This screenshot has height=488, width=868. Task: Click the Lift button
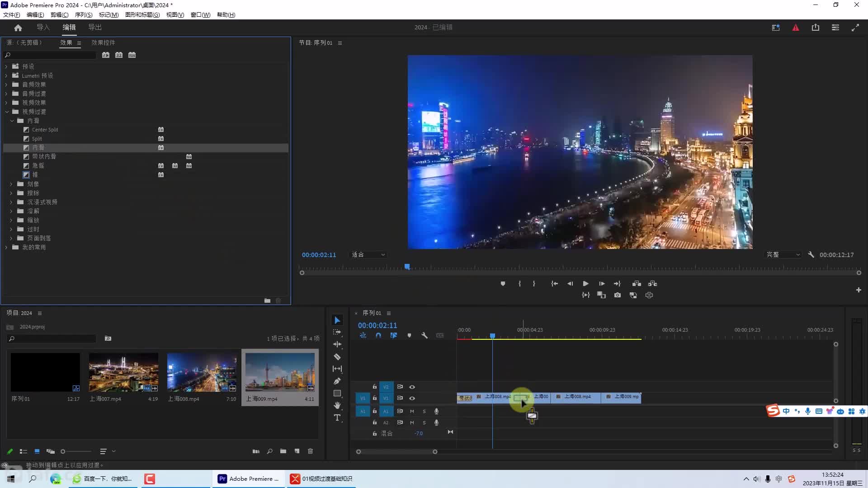637,284
